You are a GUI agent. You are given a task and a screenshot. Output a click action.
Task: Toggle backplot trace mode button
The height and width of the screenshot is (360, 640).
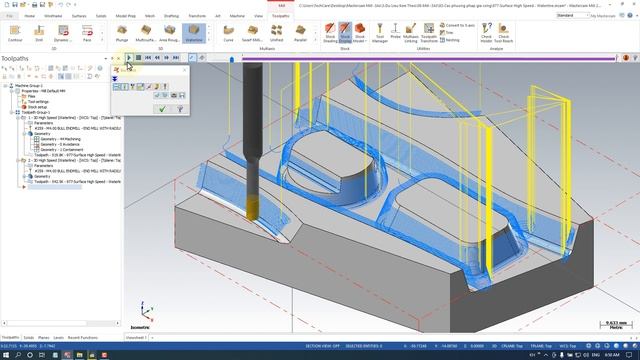pyautogui.click(x=192, y=58)
